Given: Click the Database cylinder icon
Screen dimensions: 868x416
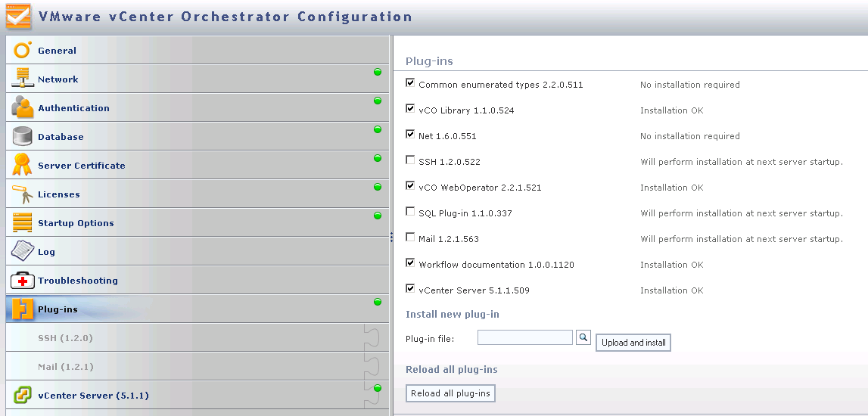Looking at the screenshot, I should click(23, 136).
